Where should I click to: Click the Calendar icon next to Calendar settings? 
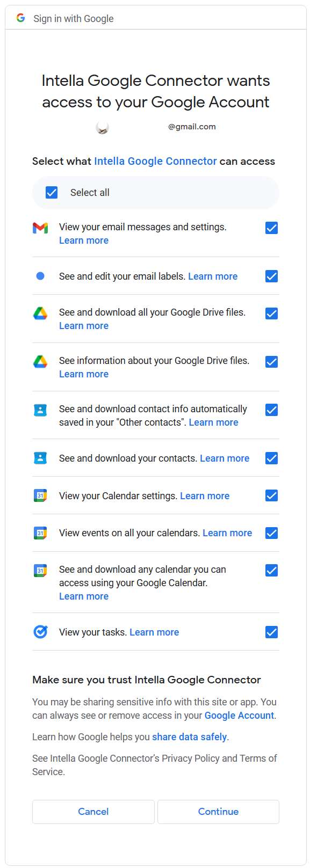coord(40,495)
